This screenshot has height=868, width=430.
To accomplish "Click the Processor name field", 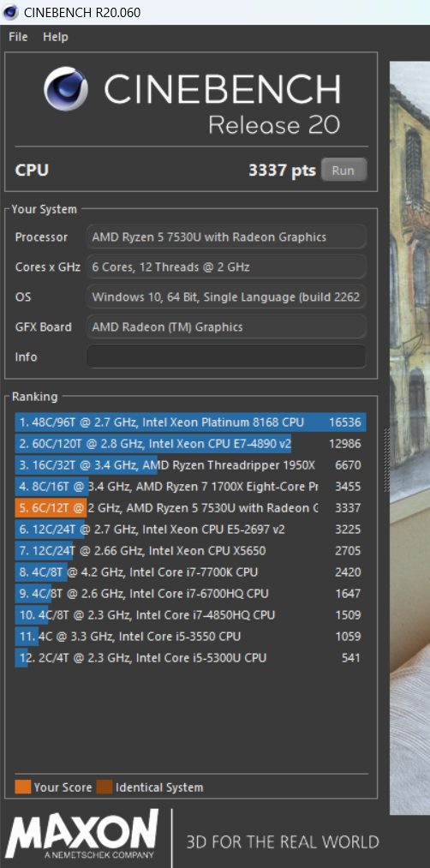I will tap(226, 237).
